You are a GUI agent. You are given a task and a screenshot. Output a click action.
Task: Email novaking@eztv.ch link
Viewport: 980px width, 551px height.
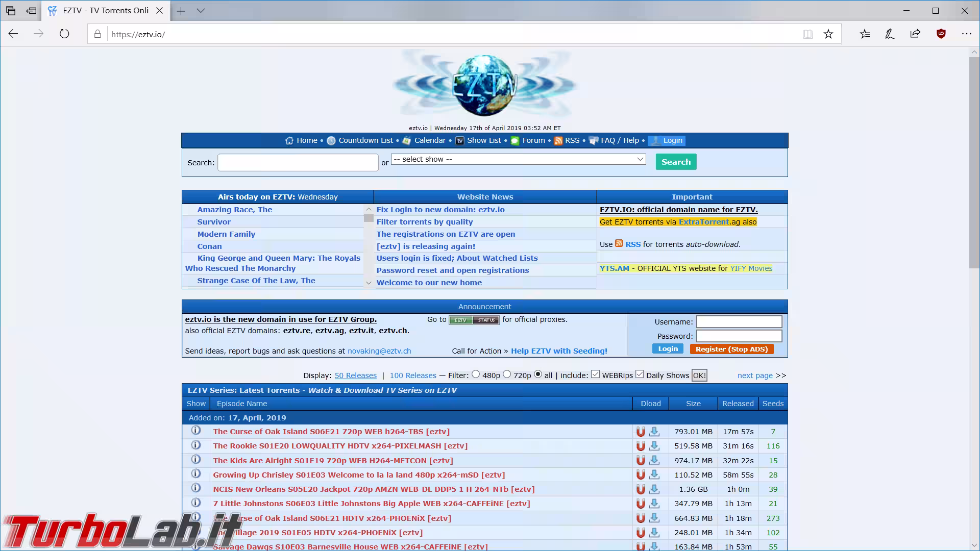point(379,351)
